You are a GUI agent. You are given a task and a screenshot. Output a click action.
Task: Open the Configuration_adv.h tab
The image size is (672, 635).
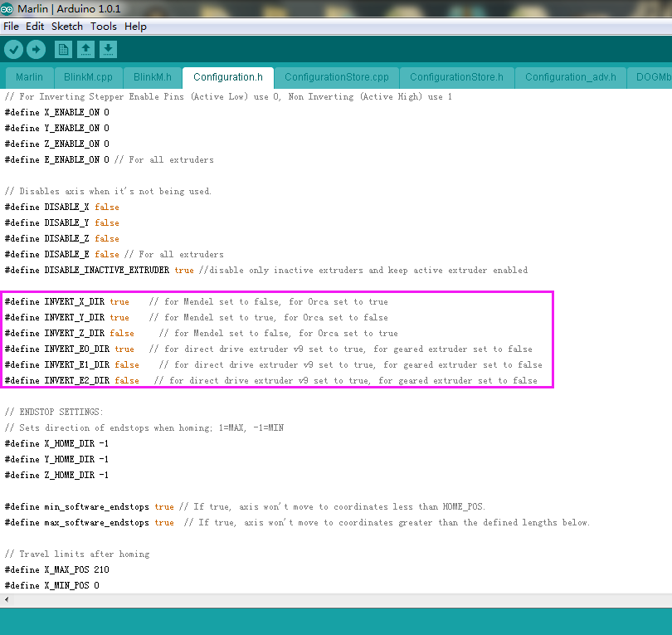571,77
